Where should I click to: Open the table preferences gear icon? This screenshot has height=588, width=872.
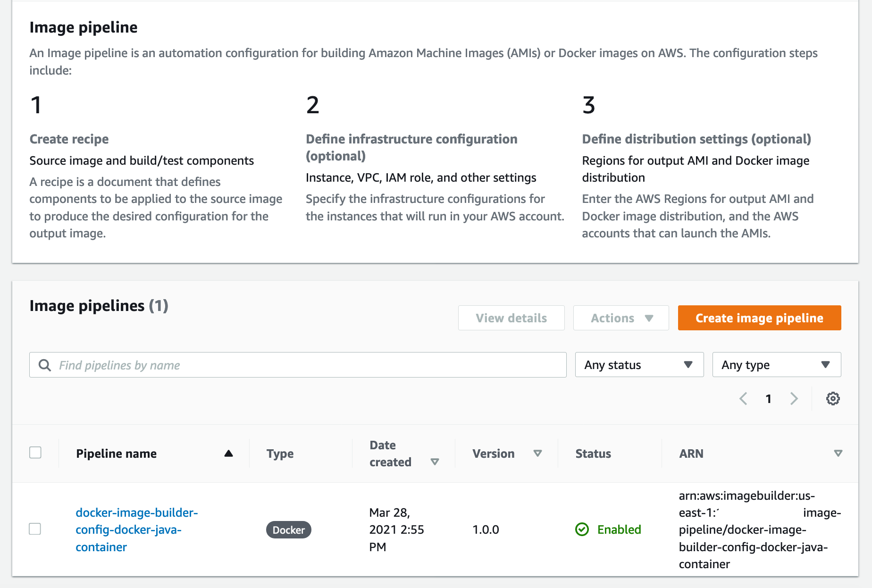click(833, 399)
